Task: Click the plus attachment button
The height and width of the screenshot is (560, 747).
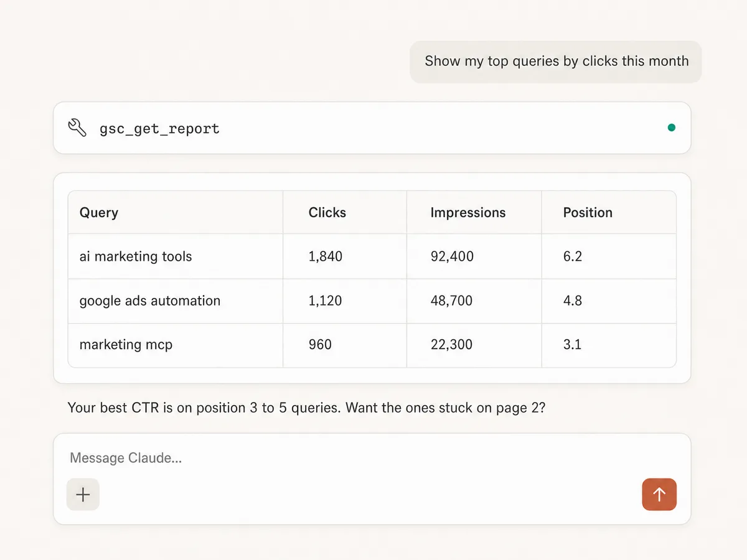Action: click(x=83, y=495)
